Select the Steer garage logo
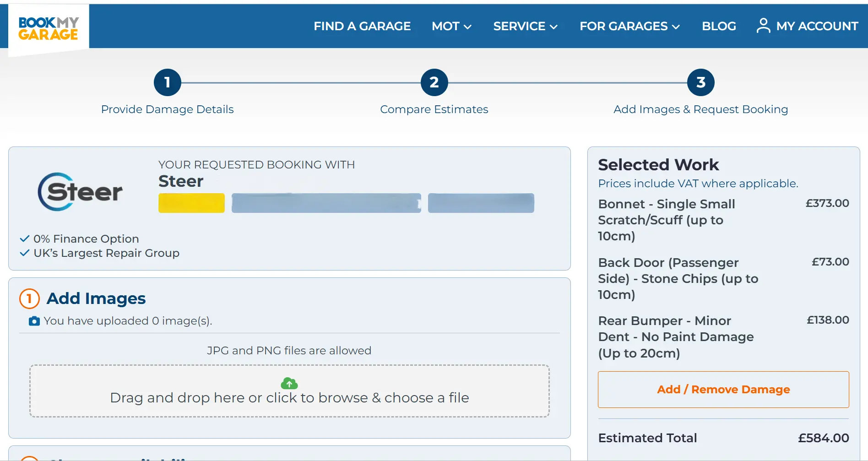868x461 pixels. 80,192
